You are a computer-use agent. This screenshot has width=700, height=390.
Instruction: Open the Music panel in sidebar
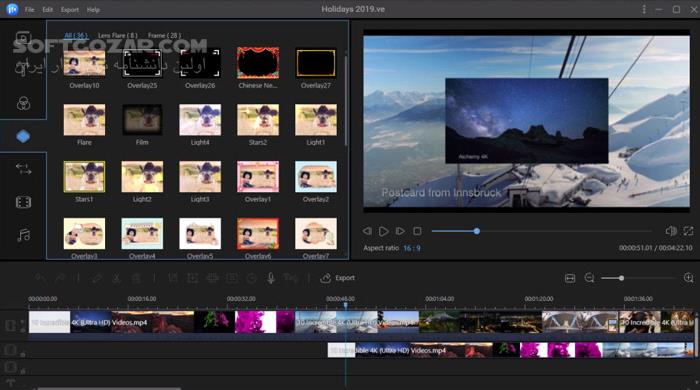23,235
